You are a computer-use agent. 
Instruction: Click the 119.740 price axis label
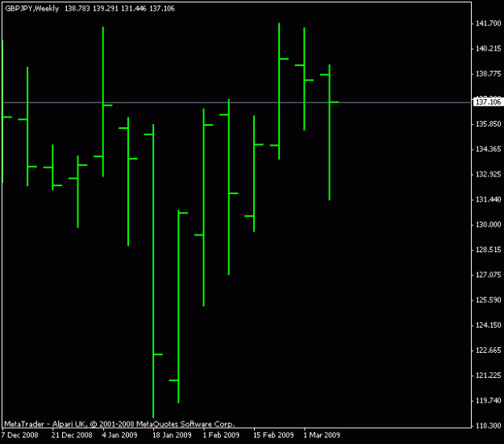[488, 400]
